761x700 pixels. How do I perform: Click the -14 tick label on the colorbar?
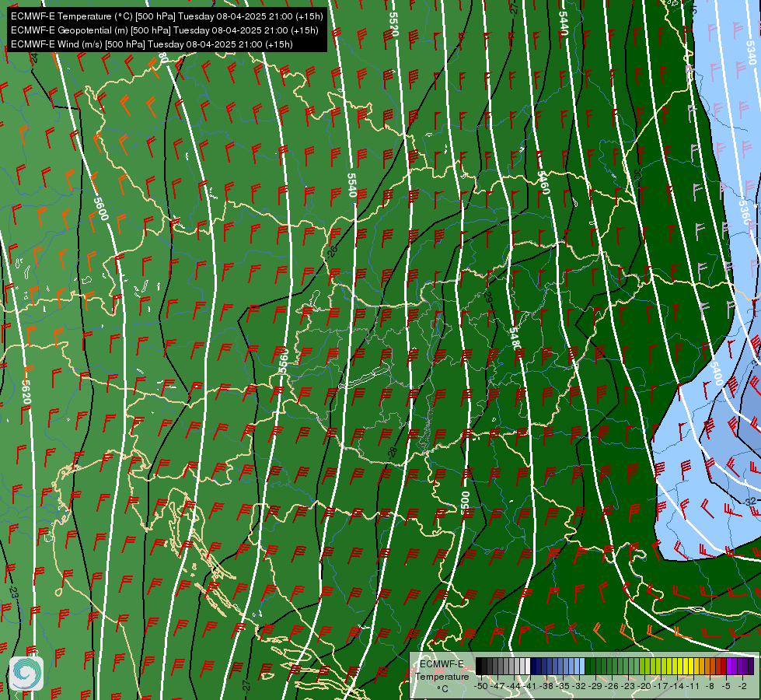(677, 686)
